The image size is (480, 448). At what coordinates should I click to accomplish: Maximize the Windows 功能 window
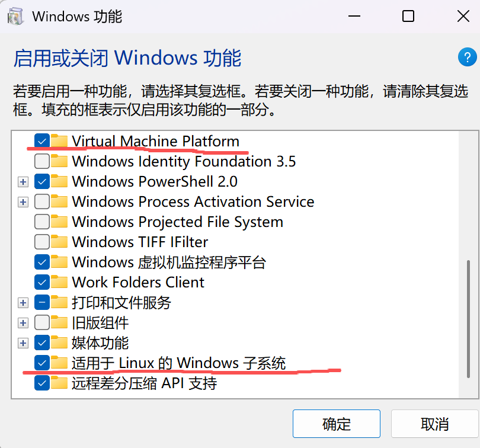(408, 16)
